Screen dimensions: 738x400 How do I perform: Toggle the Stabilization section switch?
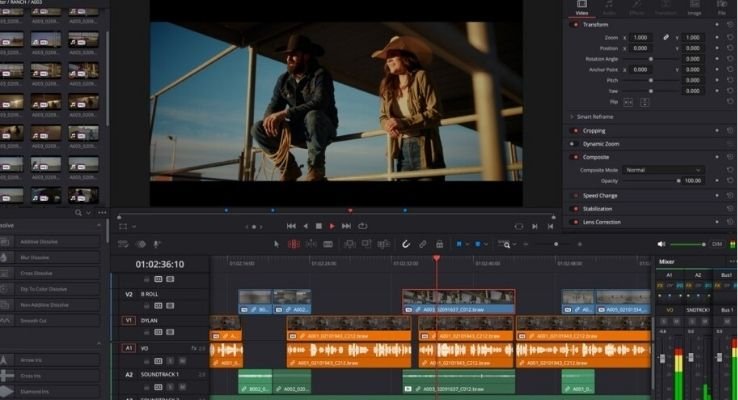[574, 209]
